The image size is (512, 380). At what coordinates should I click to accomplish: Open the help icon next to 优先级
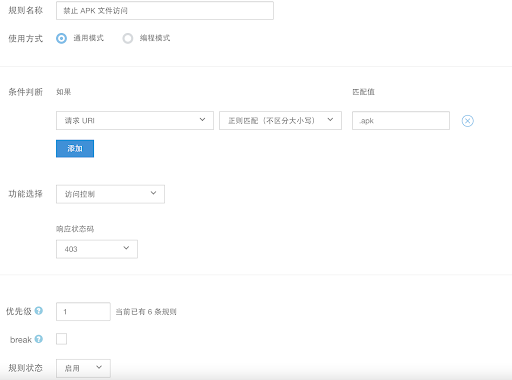coord(39,311)
